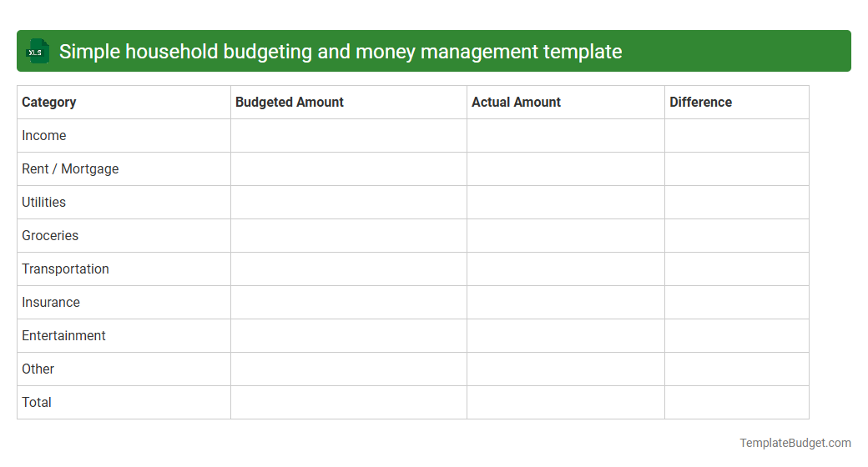Click Difference cell for Income
The image size is (868, 467).
(x=737, y=136)
